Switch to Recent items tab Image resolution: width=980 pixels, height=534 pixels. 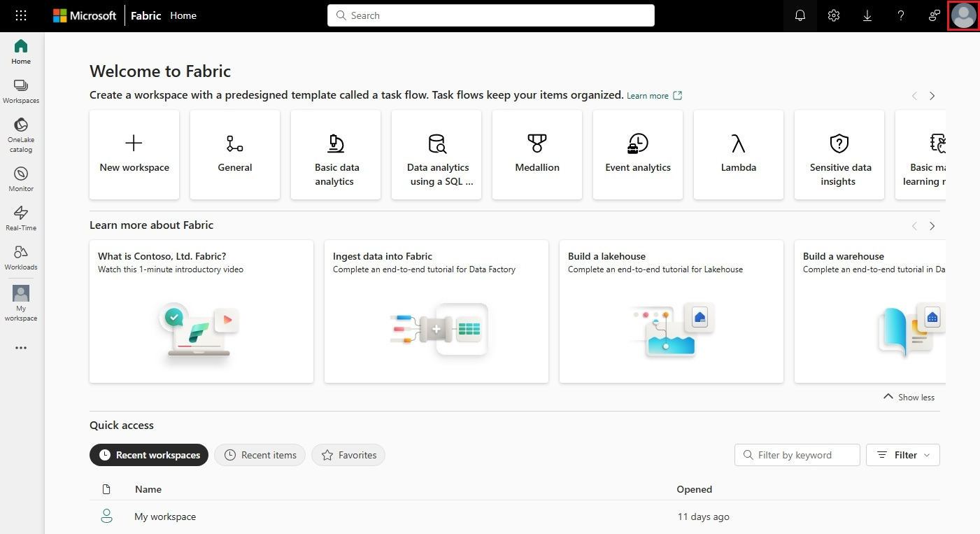pos(260,455)
